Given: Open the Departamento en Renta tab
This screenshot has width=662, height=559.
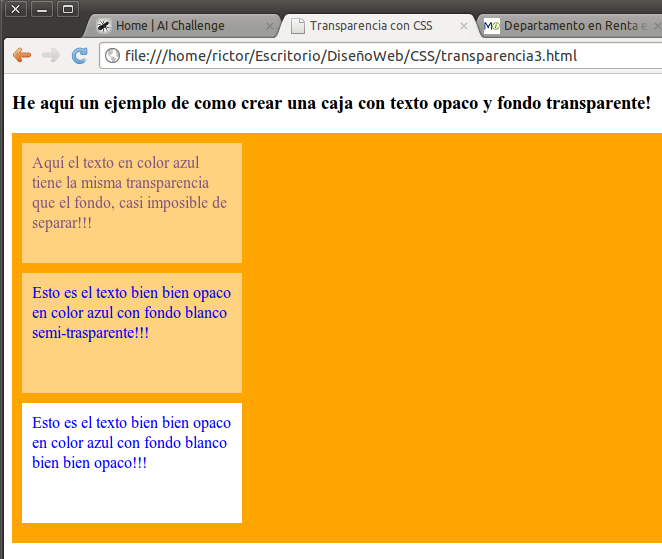Looking at the screenshot, I should pos(570,26).
